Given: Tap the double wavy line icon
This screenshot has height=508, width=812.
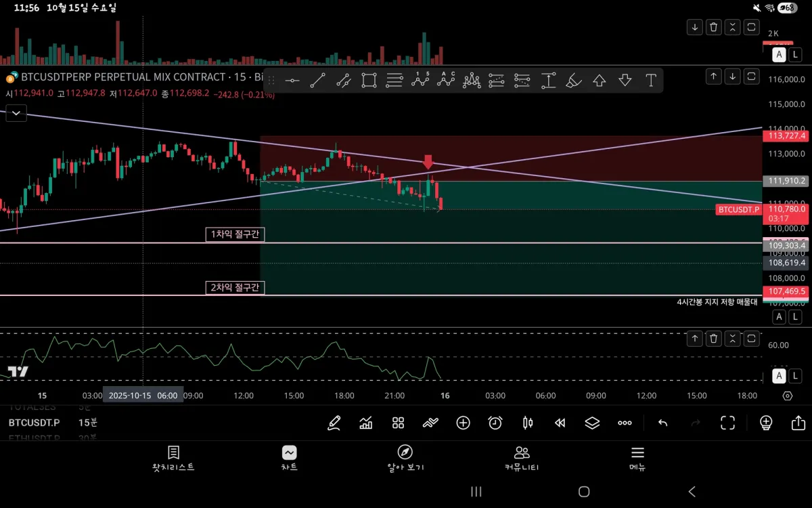Looking at the screenshot, I should (430, 423).
